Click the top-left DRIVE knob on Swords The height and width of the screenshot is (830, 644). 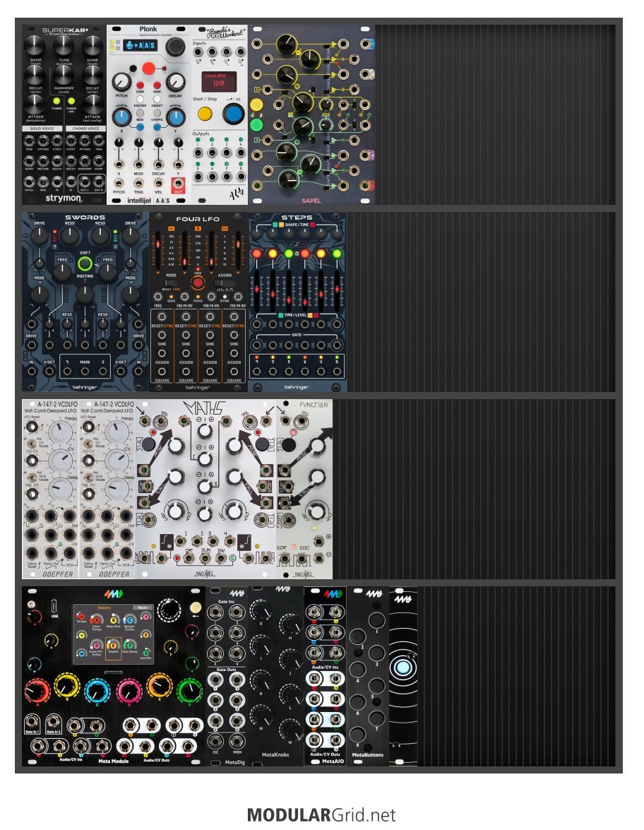pyautogui.click(x=40, y=235)
